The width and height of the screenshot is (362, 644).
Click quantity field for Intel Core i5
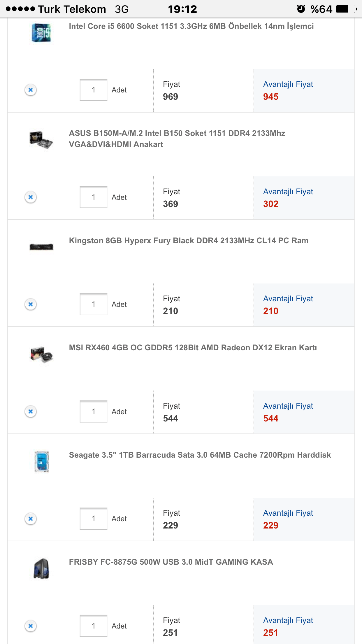tap(94, 90)
